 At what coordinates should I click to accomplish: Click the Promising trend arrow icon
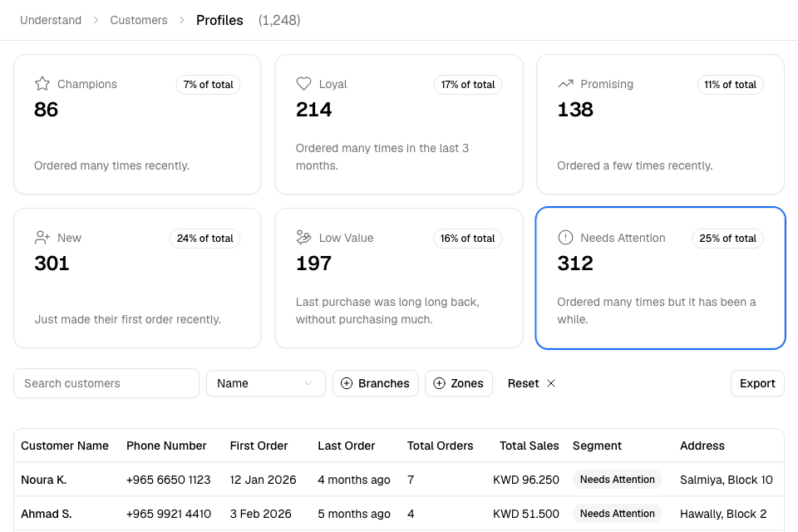(x=565, y=83)
